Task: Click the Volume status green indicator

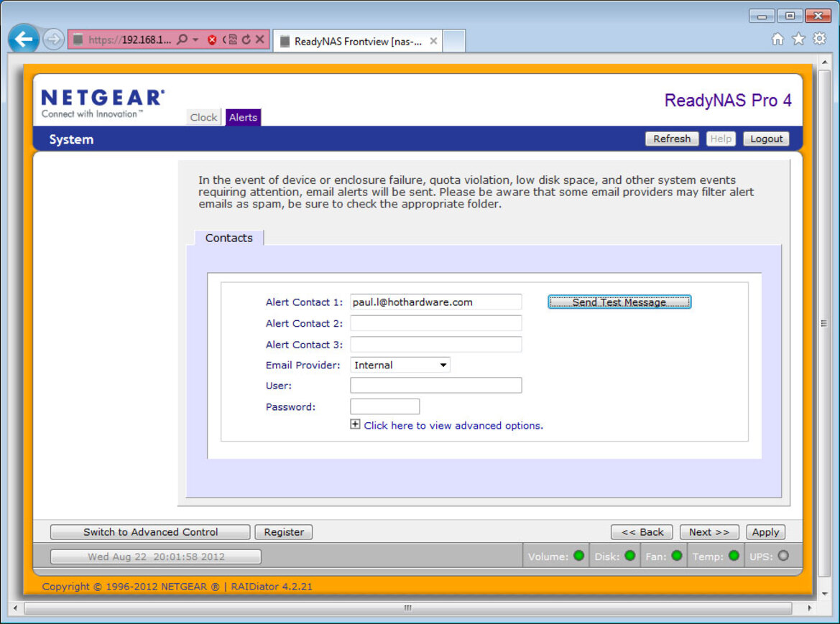Action: click(x=578, y=556)
